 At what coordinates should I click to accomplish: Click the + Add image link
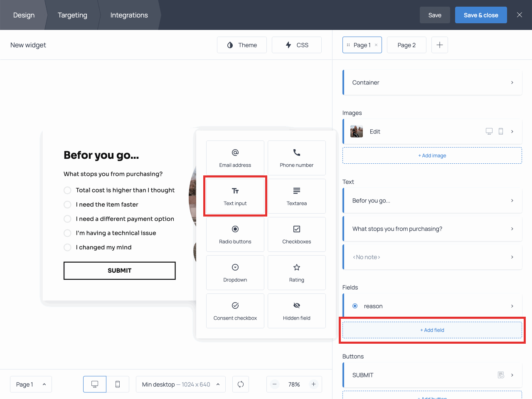tap(432, 155)
